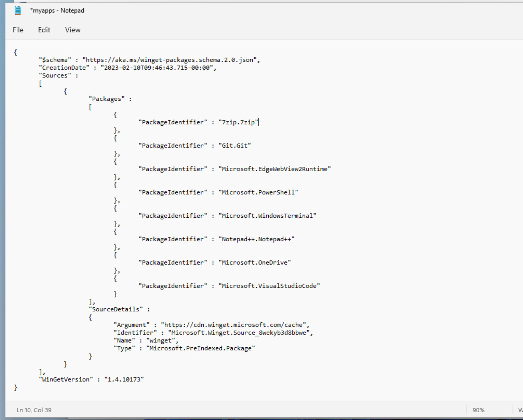This screenshot has width=523, height=420.
Task: Click the "Type" key
Action: coord(124,348)
